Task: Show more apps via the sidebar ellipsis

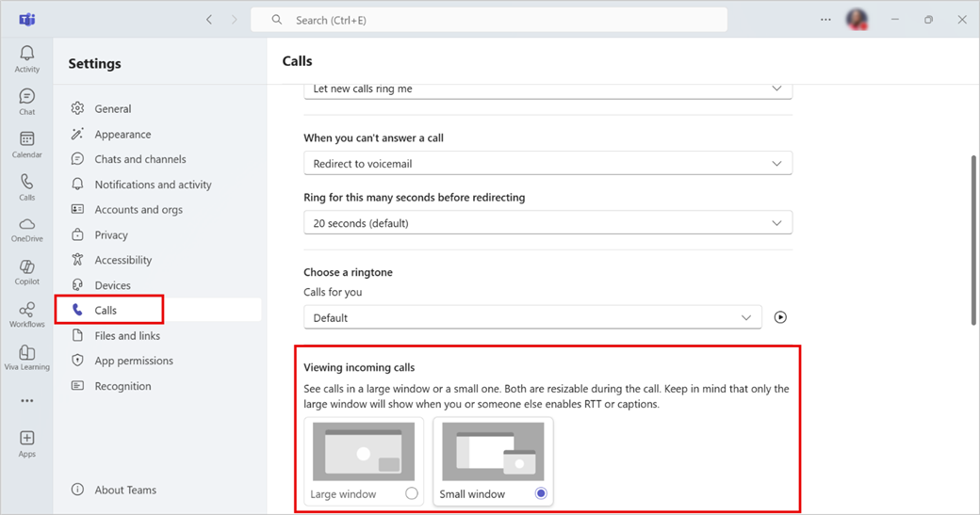Action: click(27, 401)
